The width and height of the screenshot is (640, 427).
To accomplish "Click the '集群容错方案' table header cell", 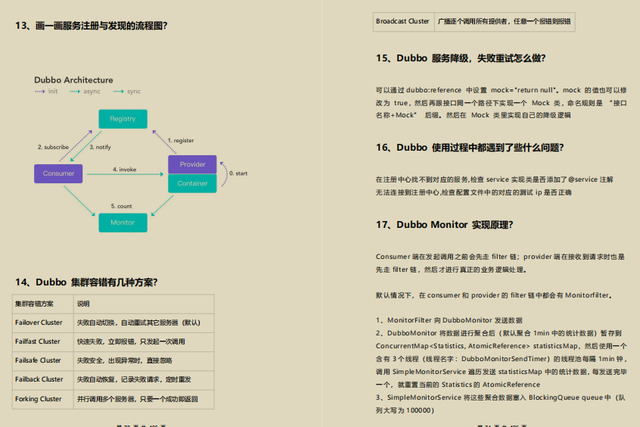I will tap(43, 304).
